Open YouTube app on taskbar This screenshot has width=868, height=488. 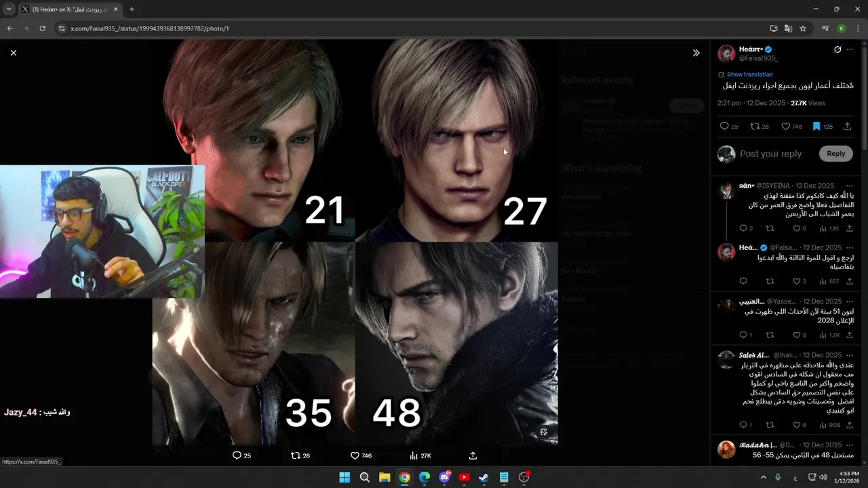[x=464, y=477]
